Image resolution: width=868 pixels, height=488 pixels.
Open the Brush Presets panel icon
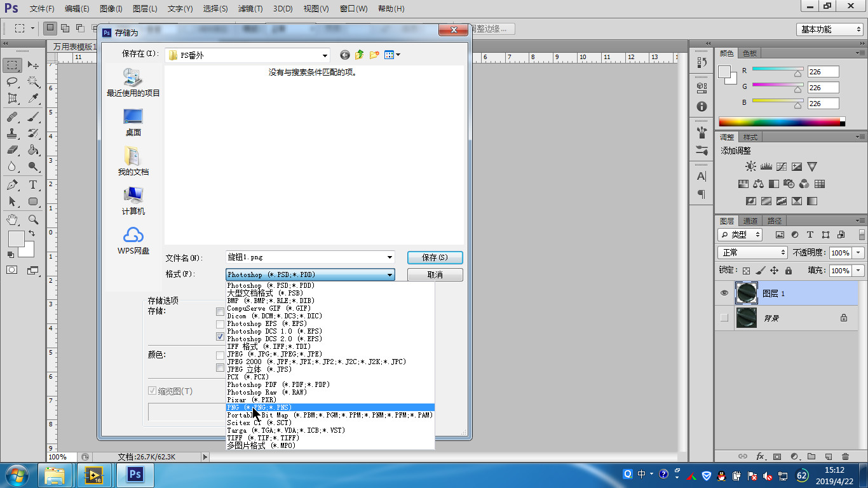pos(702,151)
